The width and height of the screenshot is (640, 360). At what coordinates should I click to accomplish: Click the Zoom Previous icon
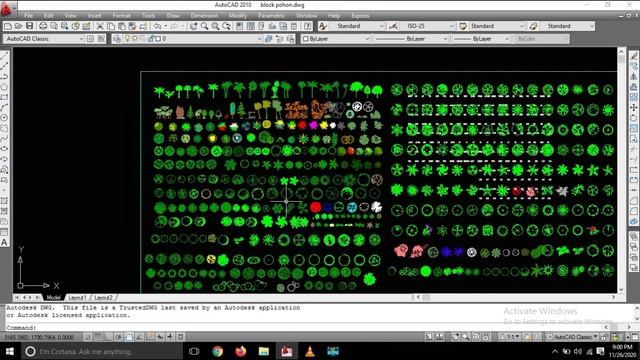coord(226,26)
